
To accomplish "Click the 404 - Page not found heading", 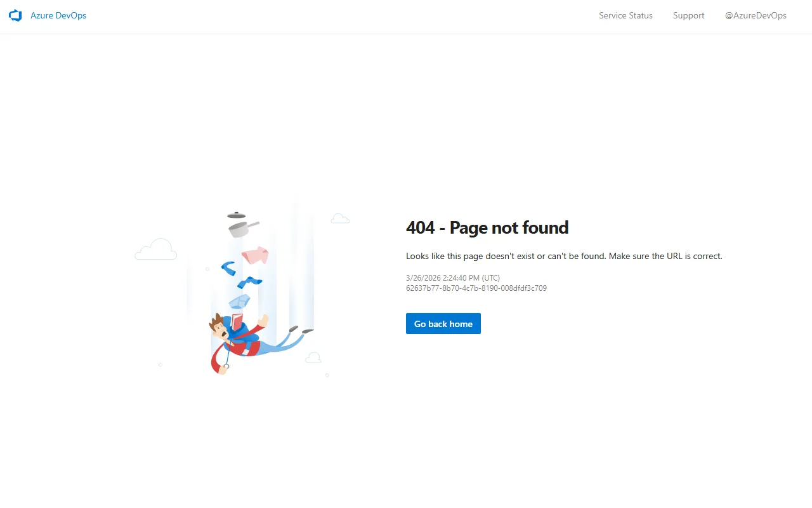I will 487,227.
